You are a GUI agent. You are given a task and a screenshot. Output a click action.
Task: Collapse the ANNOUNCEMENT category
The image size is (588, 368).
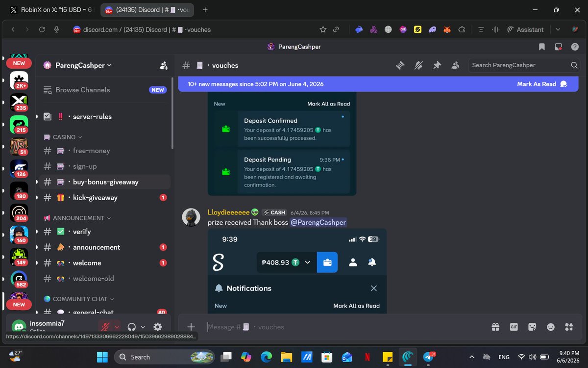pyautogui.click(x=77, y=218)
